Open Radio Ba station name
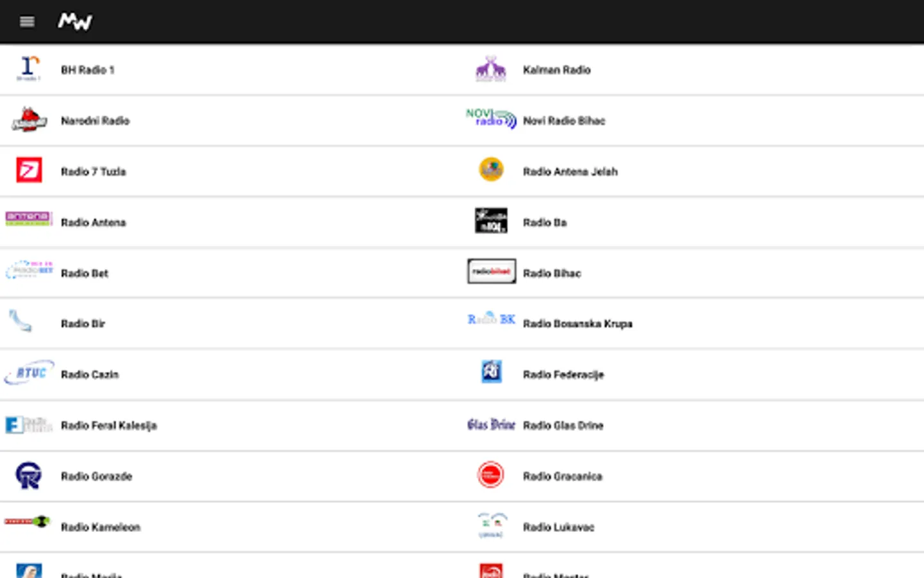This screenshot has height=578, width=924. pos(545,222)
